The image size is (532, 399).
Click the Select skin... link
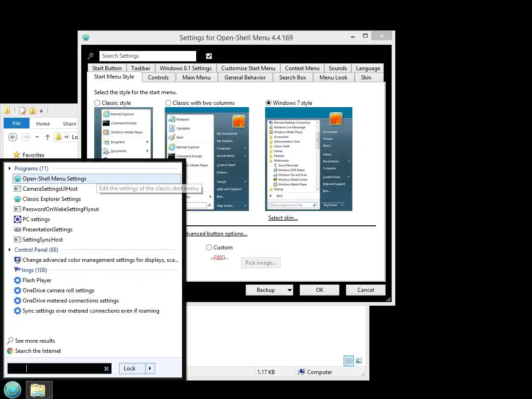pos(283,218)
